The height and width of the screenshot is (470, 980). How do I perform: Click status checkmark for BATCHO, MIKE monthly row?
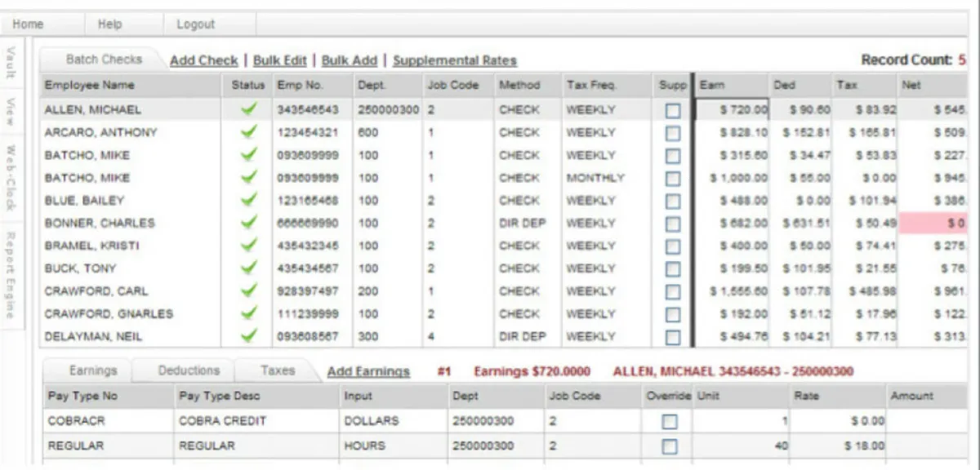pyautogui.click(x=249, y=177)
